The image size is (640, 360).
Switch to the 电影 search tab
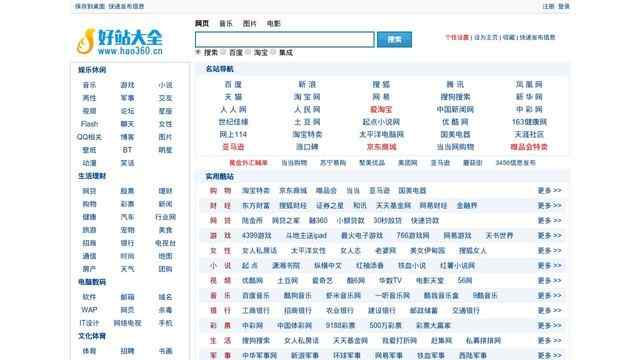pos(273,24)
